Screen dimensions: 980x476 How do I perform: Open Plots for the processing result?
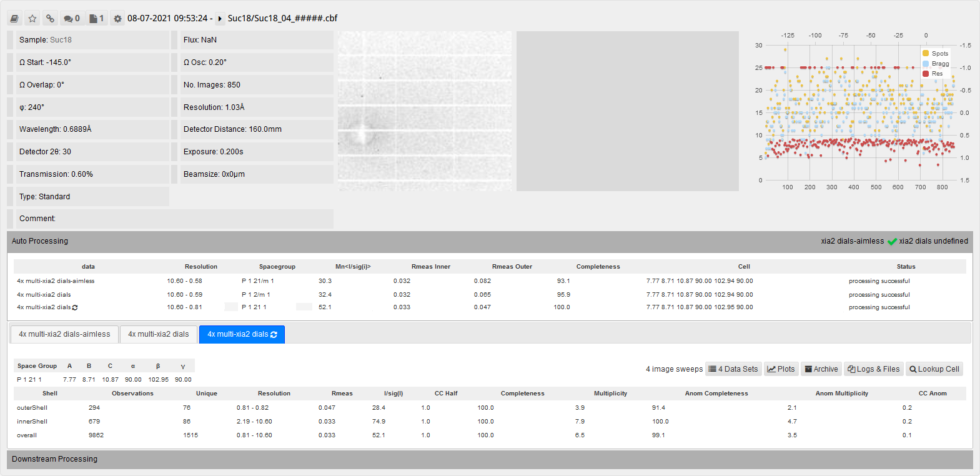coord(781,369)
